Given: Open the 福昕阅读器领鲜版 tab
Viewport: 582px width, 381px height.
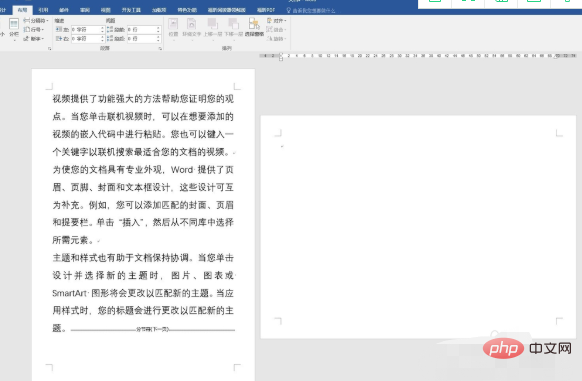Looking at the screenshot, I should pyautogui.click(x=226, y=10).
